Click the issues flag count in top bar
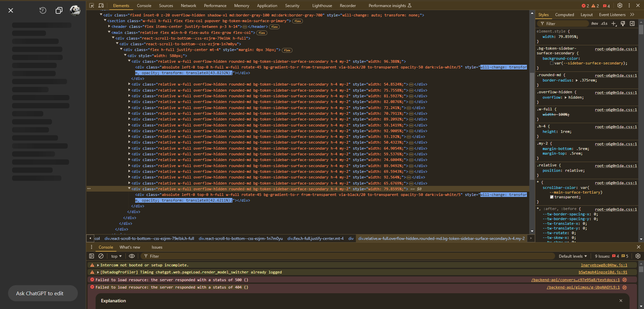Screen dimensions: 644x309 pyautogui.click(x=606, y=6)
